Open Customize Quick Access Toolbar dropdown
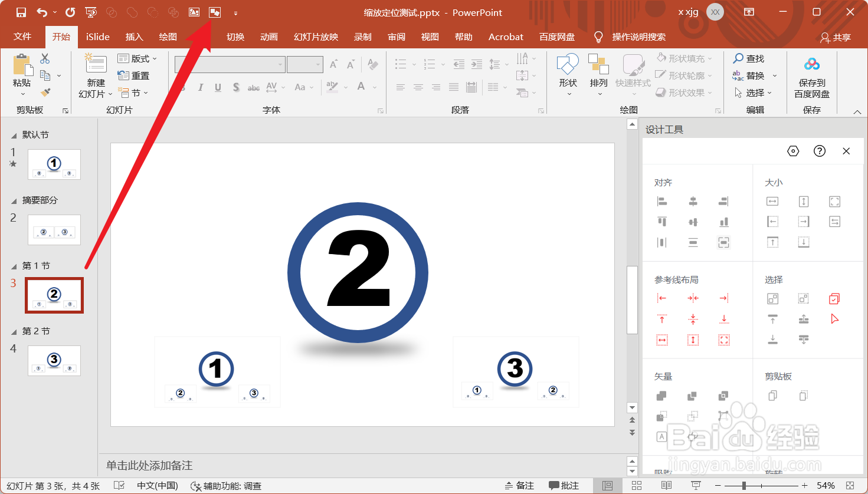This screenshot has width=868, height=494. 235,13
